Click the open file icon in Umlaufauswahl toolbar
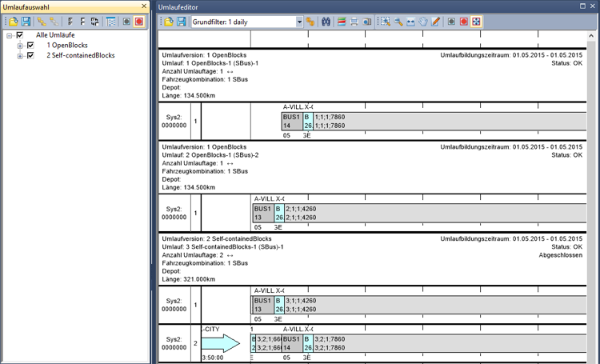 [x=12, y=22]
